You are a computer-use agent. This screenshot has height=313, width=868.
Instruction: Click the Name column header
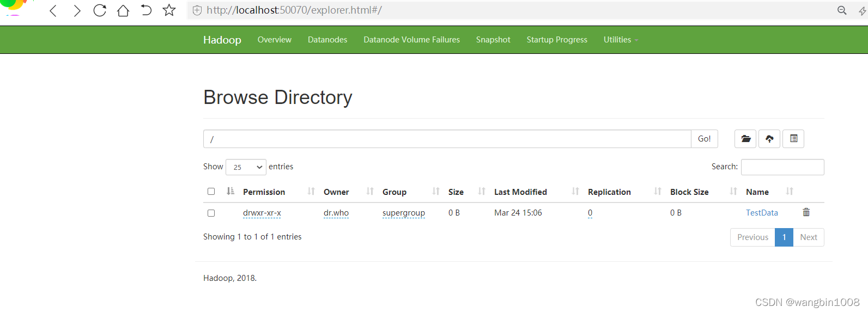pos(757,192)
